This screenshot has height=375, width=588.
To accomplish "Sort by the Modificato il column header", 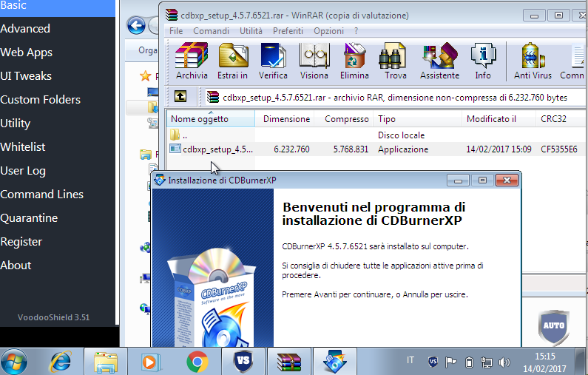I will click(499, 119).
